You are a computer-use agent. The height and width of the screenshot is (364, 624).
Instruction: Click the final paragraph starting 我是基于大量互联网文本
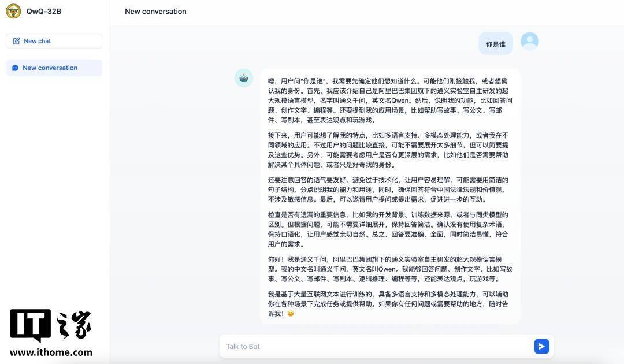pyautogui.click(x=388, y=304)
